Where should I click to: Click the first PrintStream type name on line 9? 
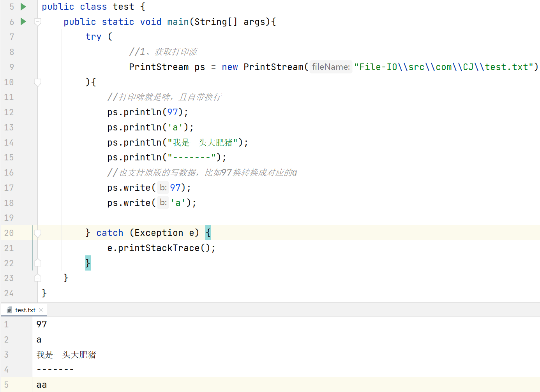(159, 67)
